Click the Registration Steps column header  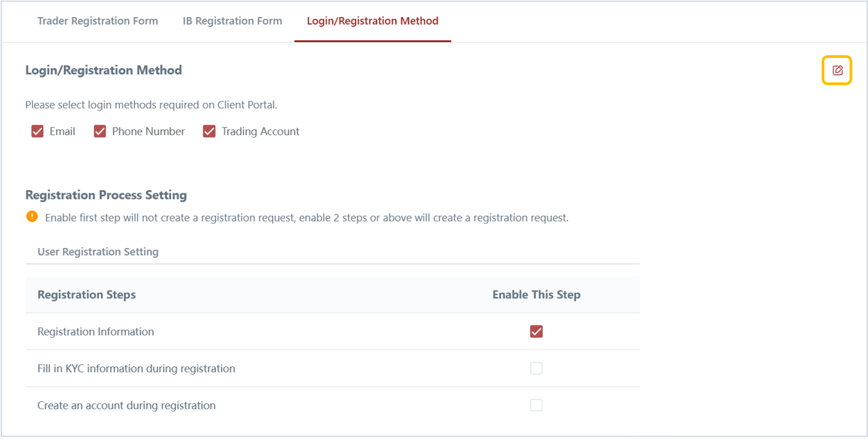coord(87,295)
